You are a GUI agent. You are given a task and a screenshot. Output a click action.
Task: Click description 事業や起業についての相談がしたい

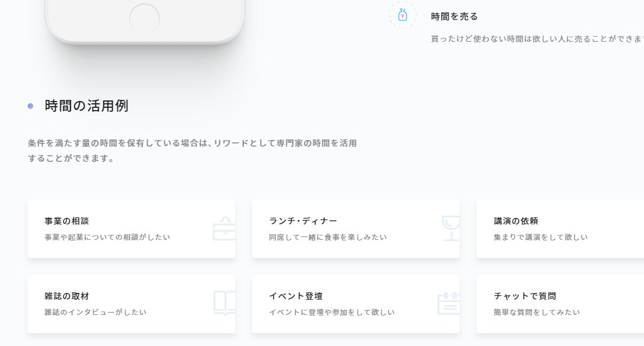coord(107,237)
